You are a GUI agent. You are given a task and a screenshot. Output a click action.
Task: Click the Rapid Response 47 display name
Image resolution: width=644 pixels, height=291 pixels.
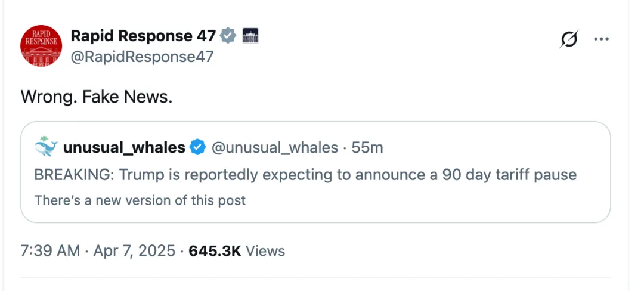coord(143,36)
